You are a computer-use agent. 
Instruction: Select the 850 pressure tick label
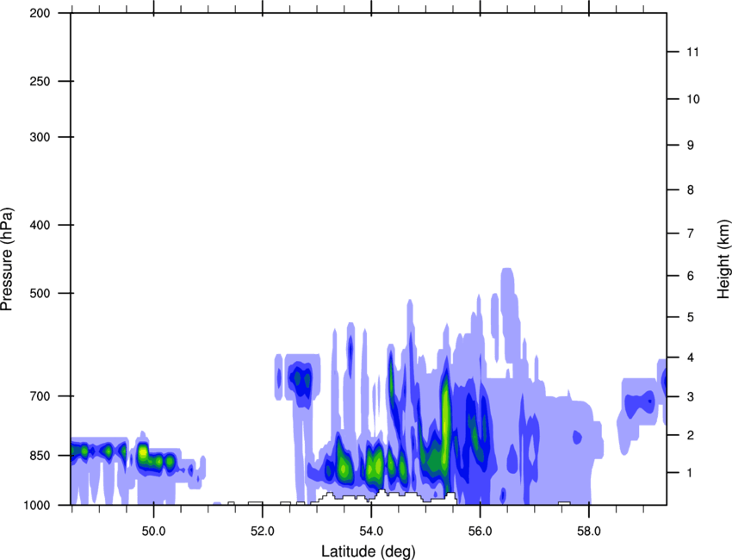tap(40, 456)
